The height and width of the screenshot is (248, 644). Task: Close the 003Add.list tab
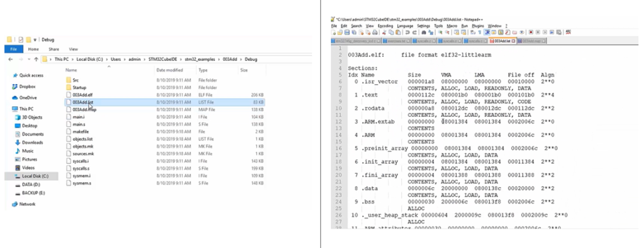pos(513,41)
